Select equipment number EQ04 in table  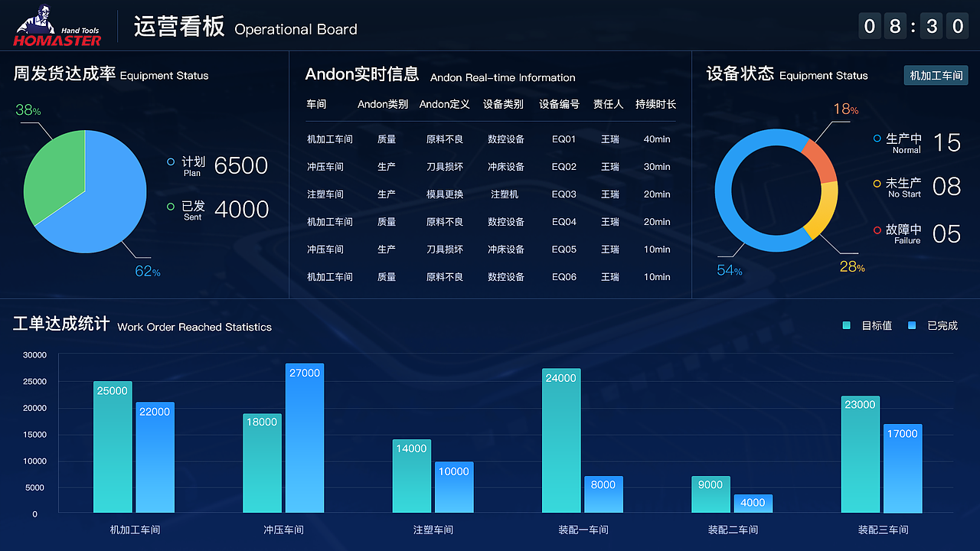point(564,222)
